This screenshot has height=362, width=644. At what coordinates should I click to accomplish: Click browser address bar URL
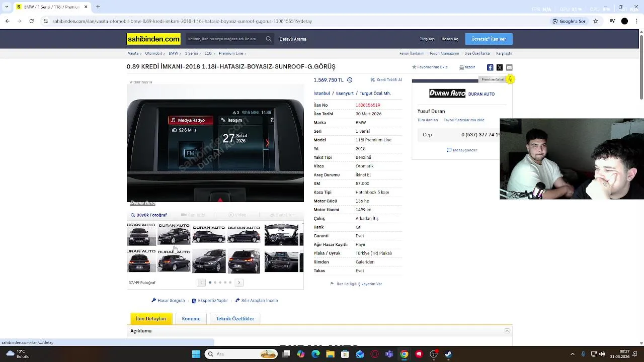(182, 21)
